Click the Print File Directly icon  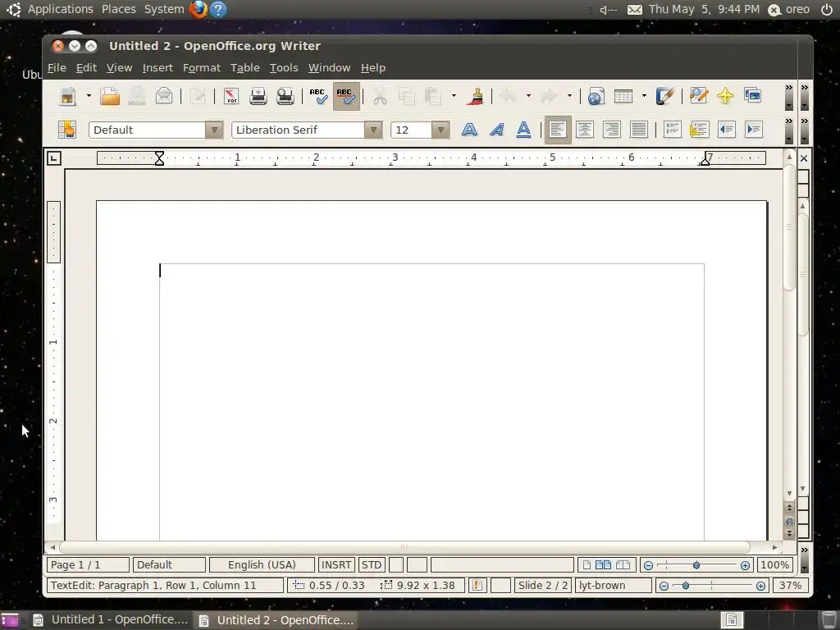coord(258,97)
